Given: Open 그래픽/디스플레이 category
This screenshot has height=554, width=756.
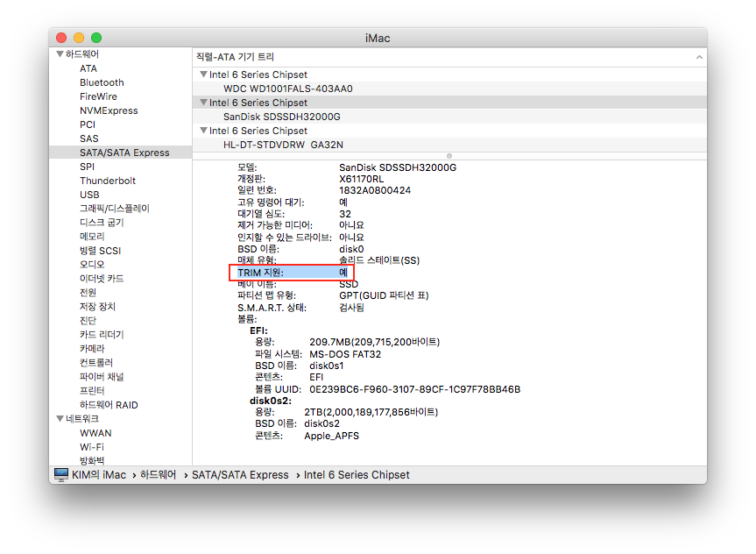Looking at the screenshot, I should pos(114,209).
